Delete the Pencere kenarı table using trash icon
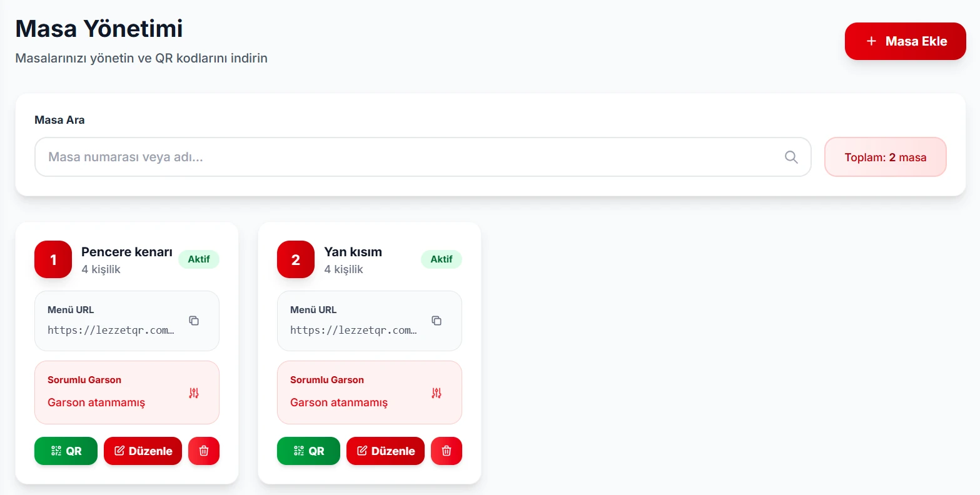 click(204, 451)
